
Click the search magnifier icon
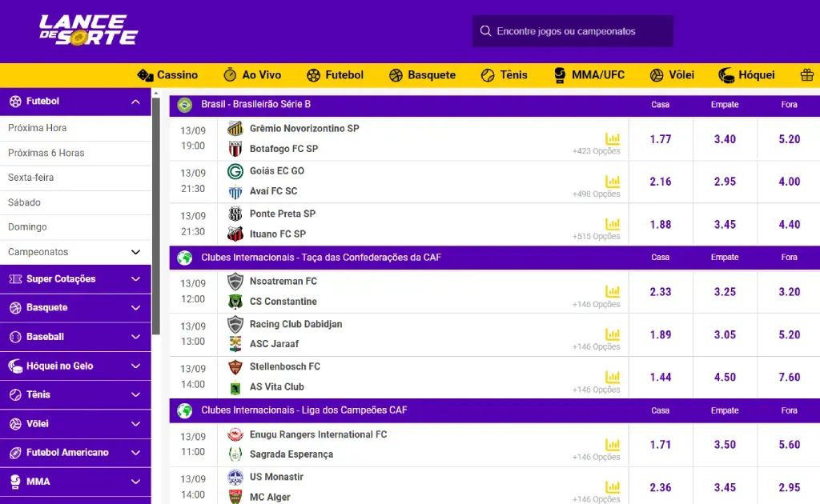[485, 31]
